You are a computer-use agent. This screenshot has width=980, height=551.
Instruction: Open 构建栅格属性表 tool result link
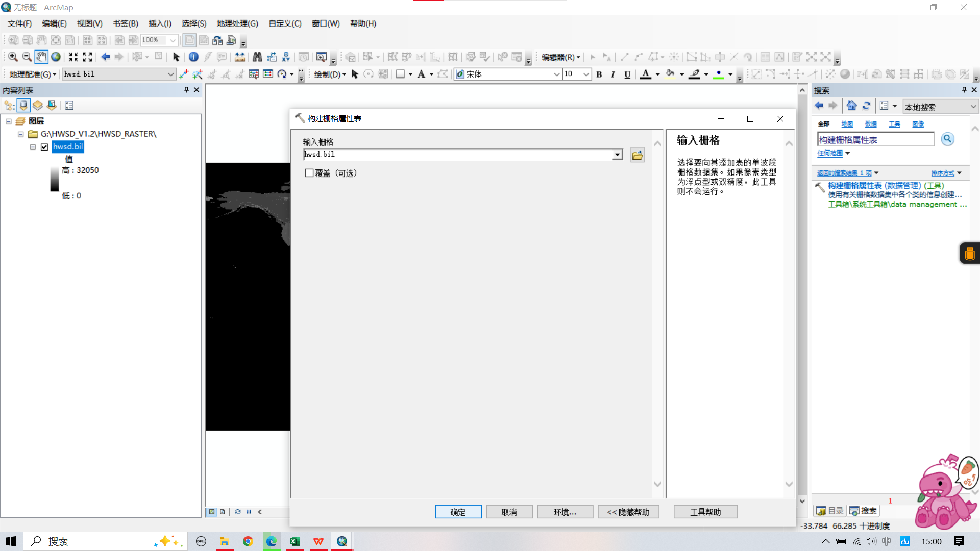886,185
